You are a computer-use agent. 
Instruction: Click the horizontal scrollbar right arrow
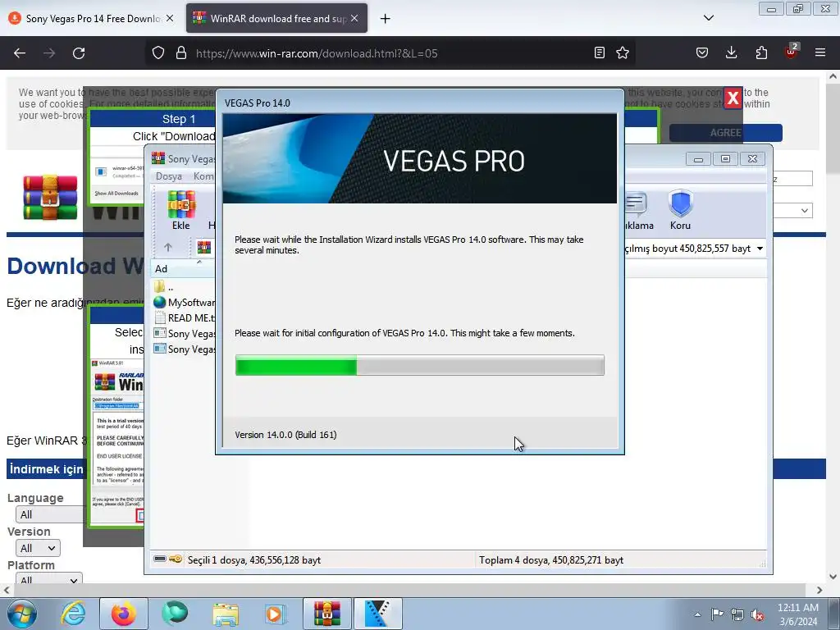(x=819, y=590)
